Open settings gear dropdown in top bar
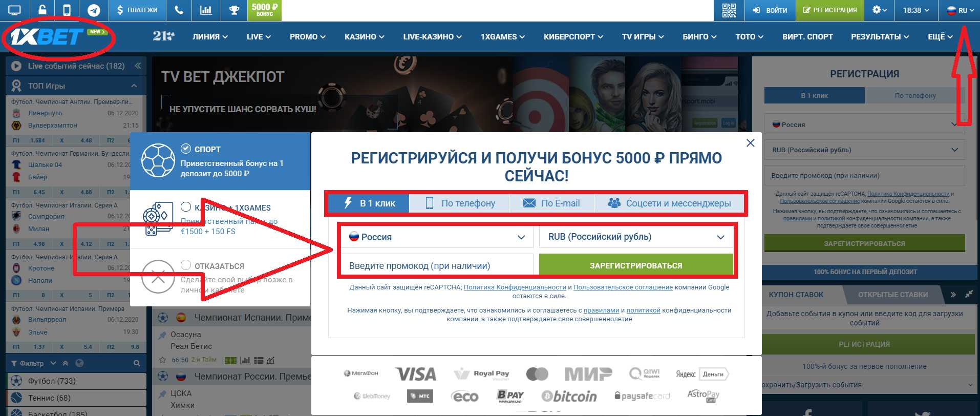The height and width of the screenshot is (416, 980). (879, 10)
